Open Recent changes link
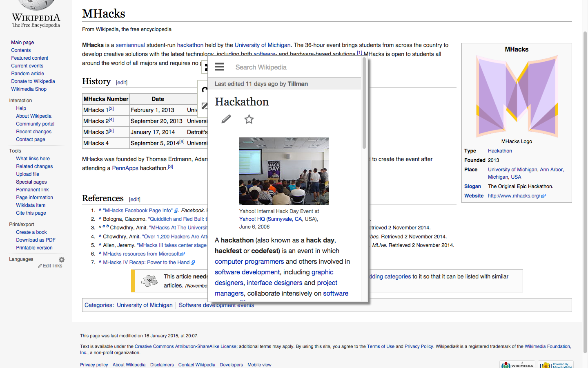Viewport: 588px width, 368px height. click(x=33, y=132)
